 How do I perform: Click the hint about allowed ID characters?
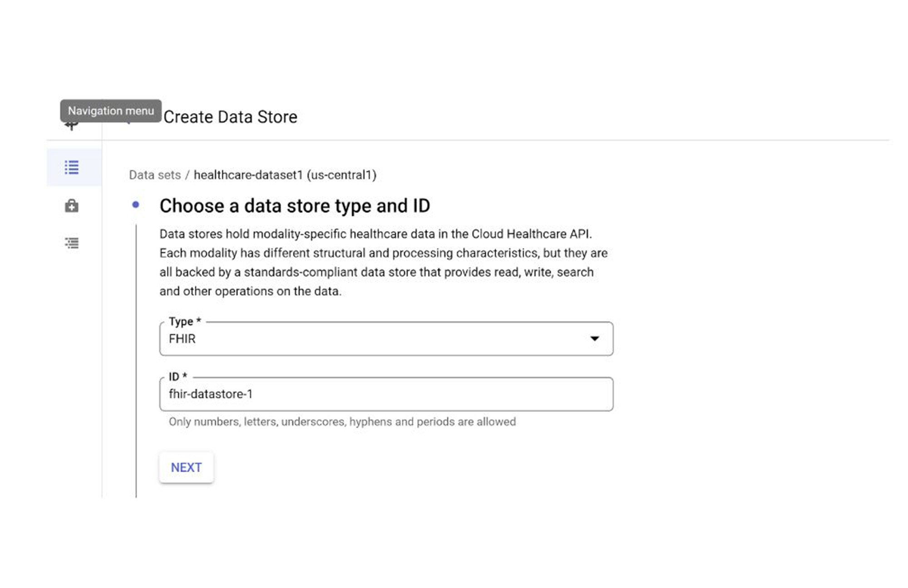point(342,422)
